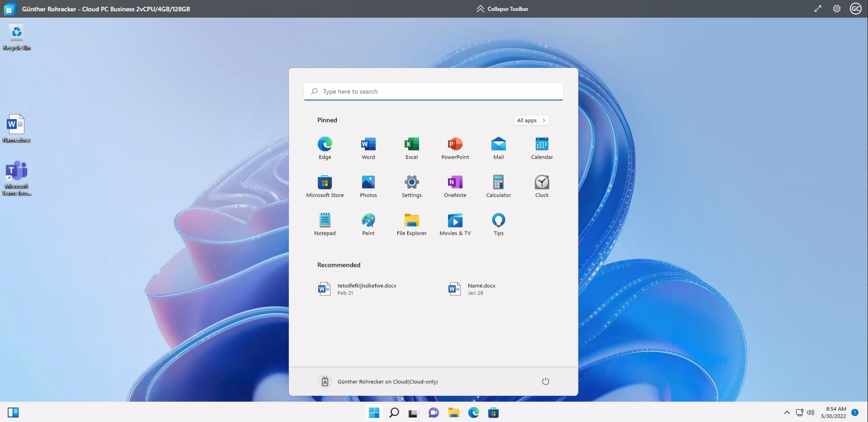868x422 pixels.
Task: Show hidden tray icons chevron
Action: coord(787,413)
